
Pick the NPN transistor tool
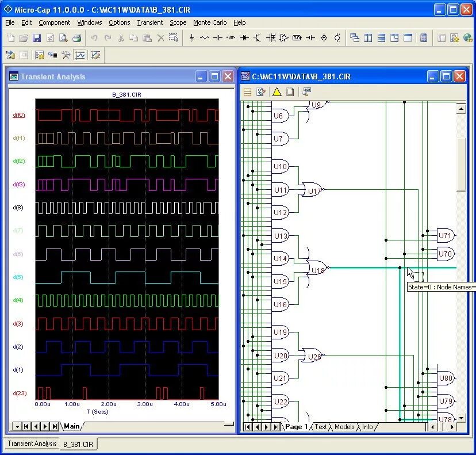[x=258, y=38]
